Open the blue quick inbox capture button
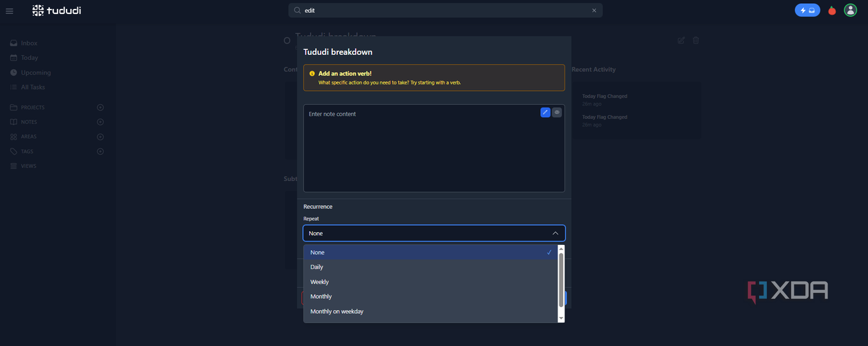 point(807,10)
